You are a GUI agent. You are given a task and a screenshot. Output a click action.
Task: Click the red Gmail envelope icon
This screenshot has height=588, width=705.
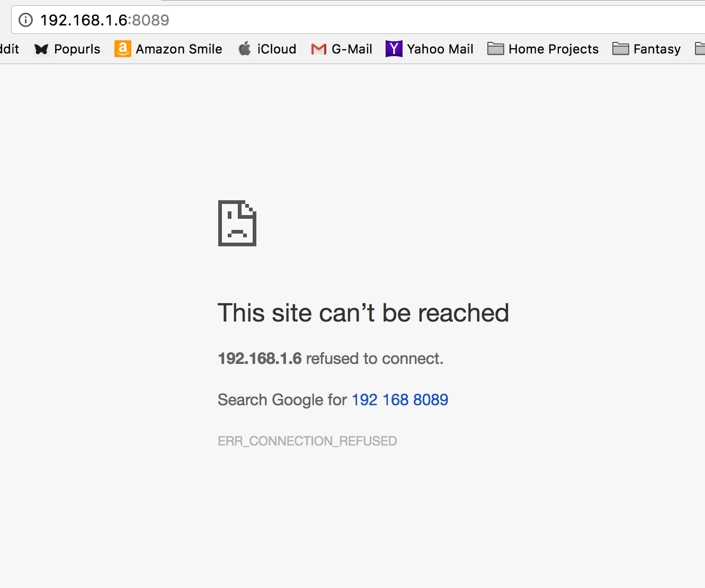pyautogui.click(x=318, y=49)
